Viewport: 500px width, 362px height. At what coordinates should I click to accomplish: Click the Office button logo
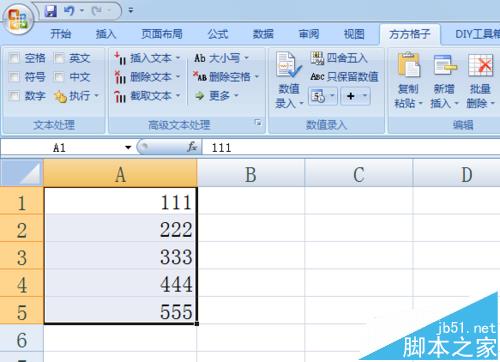pyautogui.click(x=18, y=19)
